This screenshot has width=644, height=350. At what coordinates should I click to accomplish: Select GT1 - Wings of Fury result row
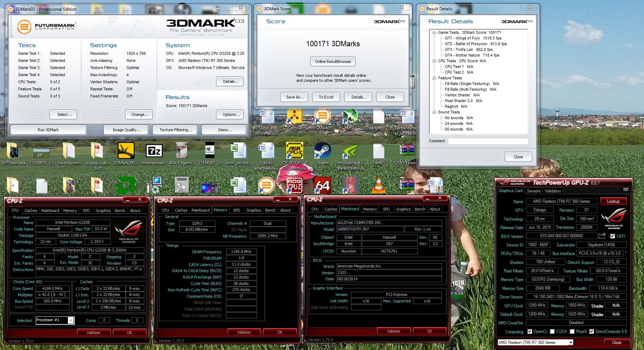tap(473, 38)
